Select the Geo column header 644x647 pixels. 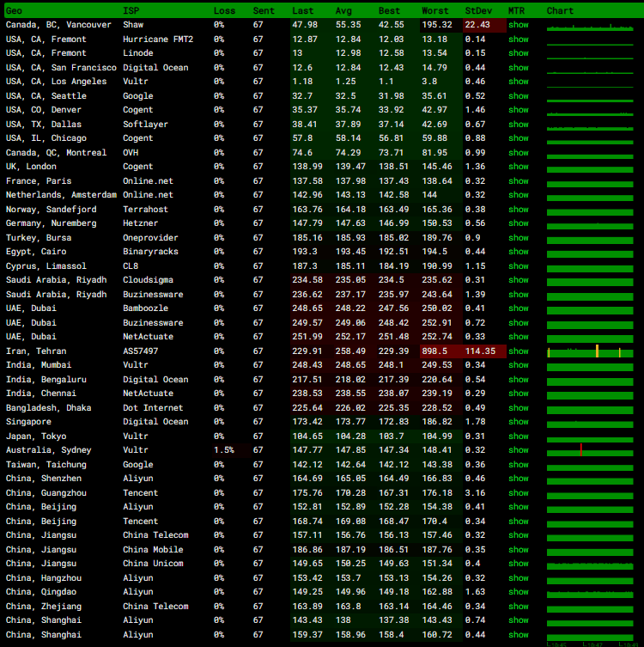14,10
